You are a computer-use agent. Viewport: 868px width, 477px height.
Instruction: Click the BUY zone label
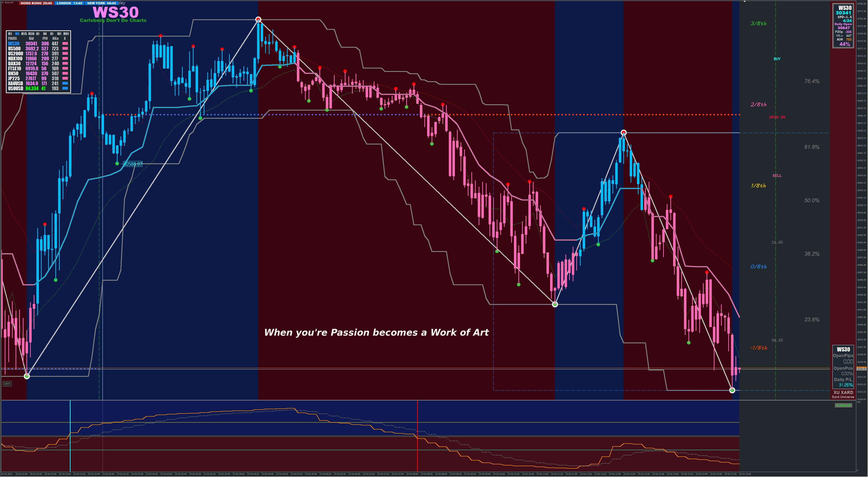[x=777, y=59]
